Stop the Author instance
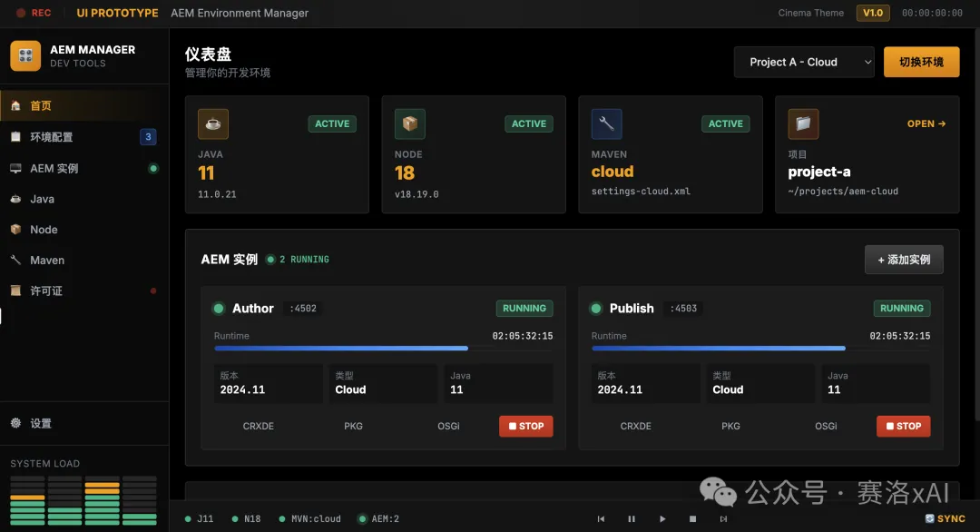The image size is (980, 532). click(525, 426)
